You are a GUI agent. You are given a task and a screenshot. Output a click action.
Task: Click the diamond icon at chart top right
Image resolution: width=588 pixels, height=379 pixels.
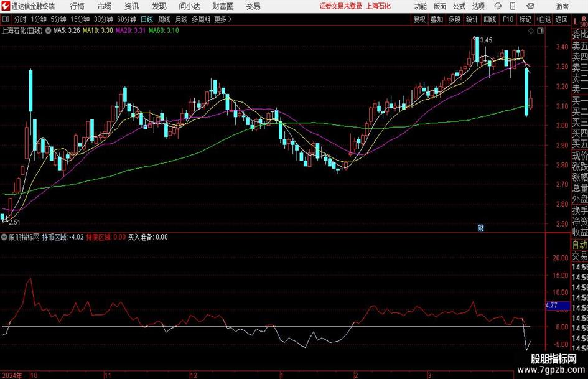click(x=531, y=31)
